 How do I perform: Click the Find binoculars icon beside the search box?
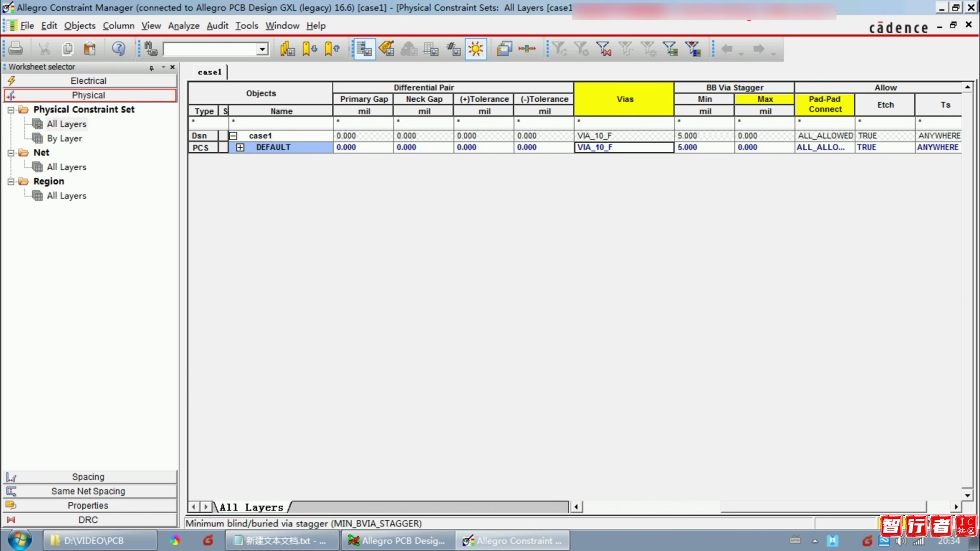coord(151,49)
